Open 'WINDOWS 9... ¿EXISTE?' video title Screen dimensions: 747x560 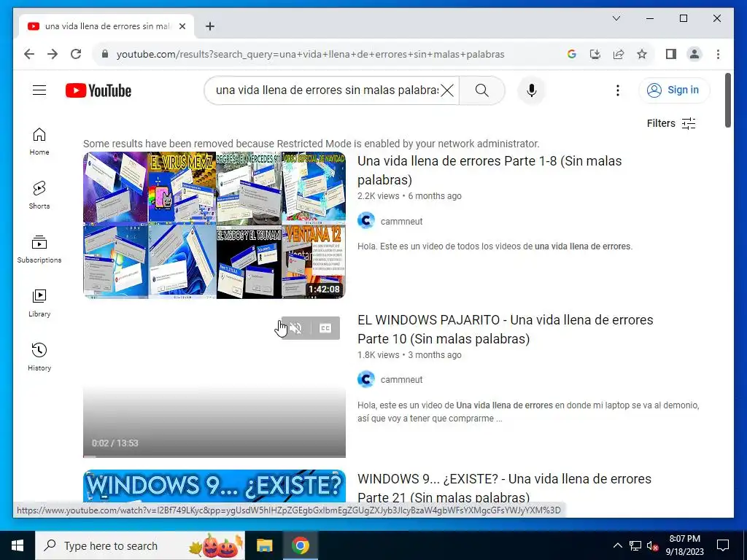click(504, 488)
